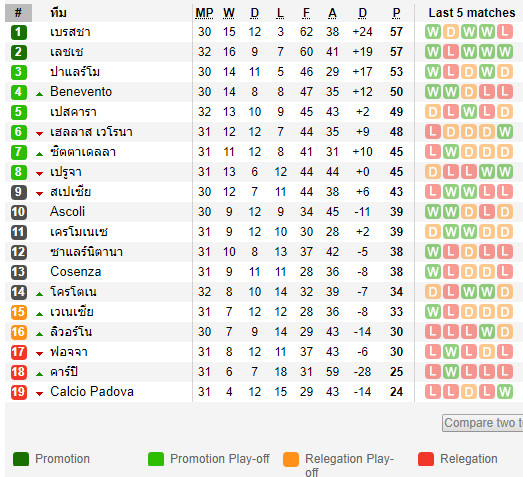Open the Ascoli team link
523x477 pixels.
tap(67, 212)
